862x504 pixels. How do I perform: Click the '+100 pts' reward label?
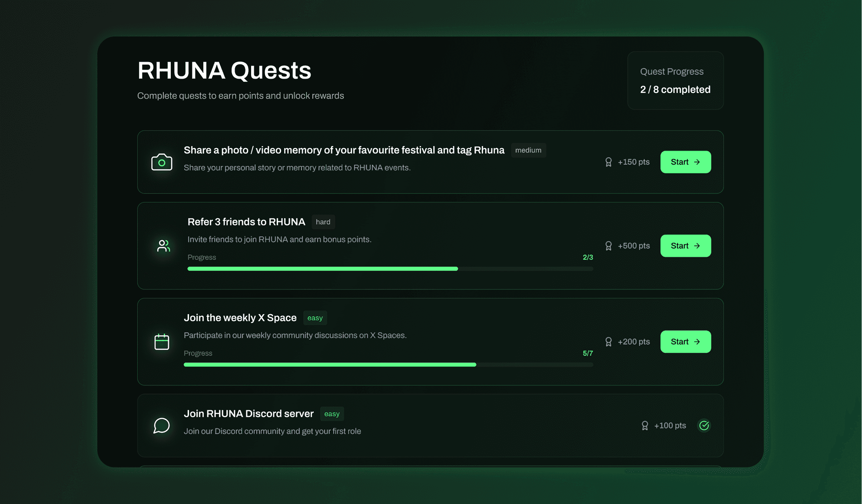(670, 426)
